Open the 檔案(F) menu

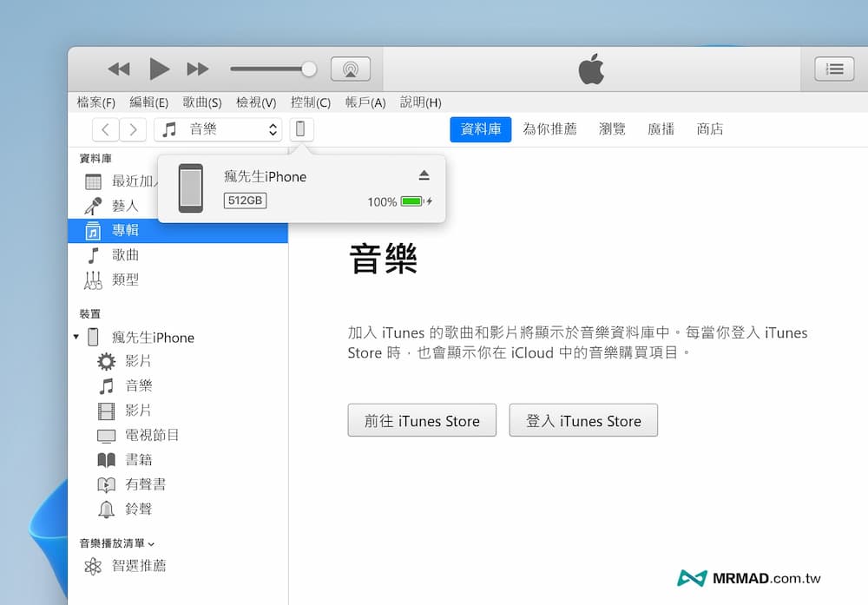(x=96, y=102)
